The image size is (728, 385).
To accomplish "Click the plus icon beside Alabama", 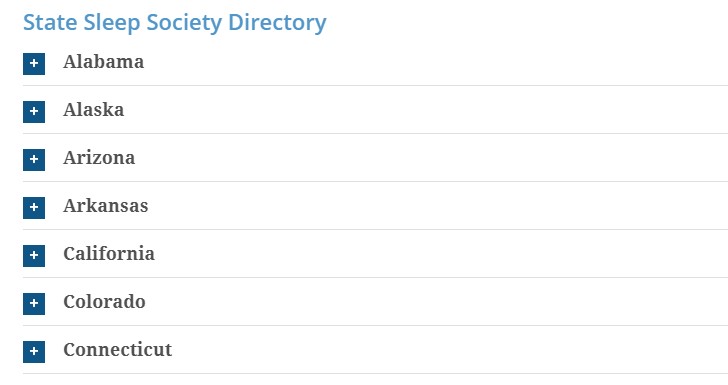I will click(x=34, y=64).
